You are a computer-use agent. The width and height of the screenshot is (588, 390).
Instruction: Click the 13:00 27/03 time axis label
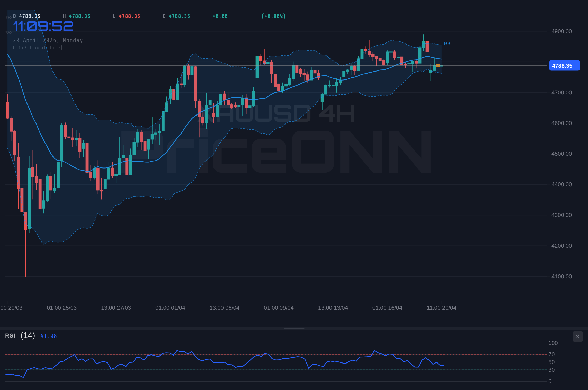116,308
